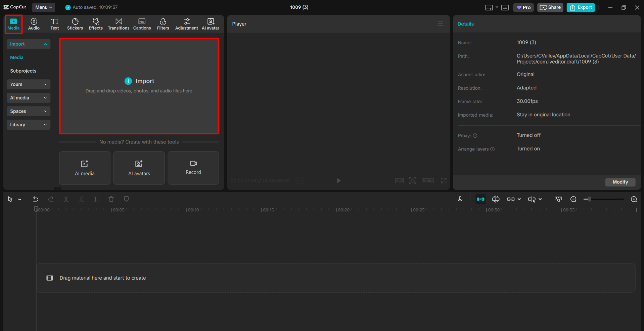
Task: Open the Menu dropdown
Action: click(43, 7)
